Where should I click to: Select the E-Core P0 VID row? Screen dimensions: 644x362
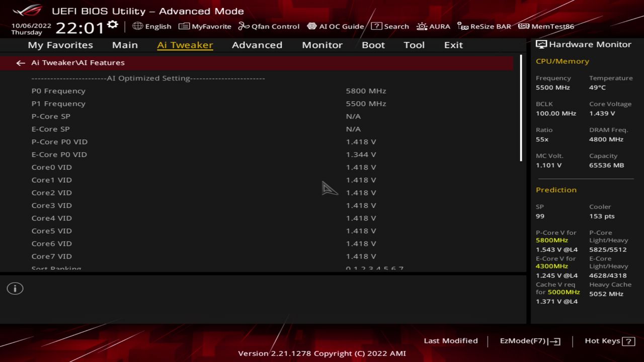click(262, 154)
